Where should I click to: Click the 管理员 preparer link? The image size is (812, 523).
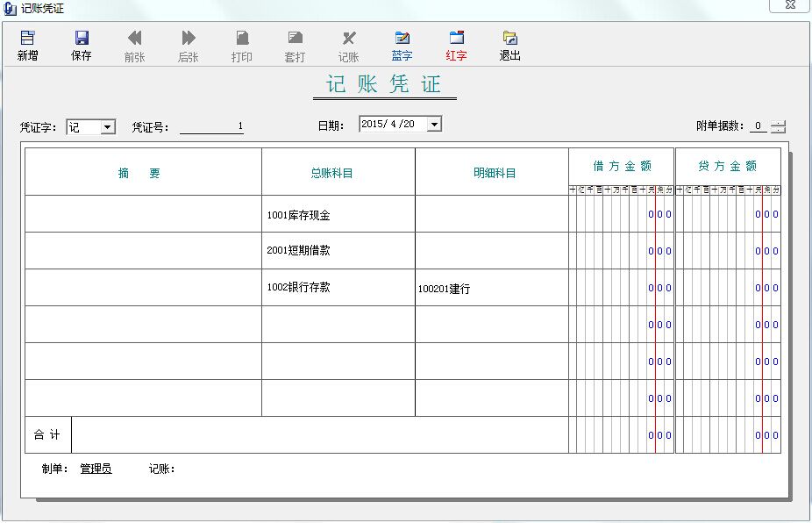coord(95,468)
